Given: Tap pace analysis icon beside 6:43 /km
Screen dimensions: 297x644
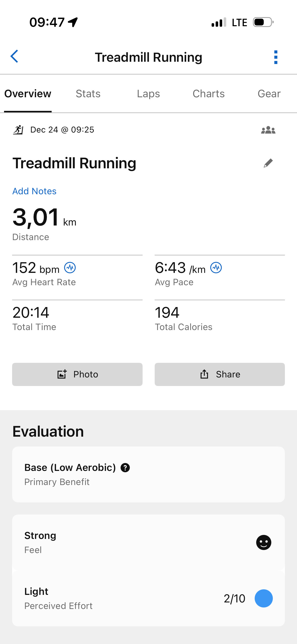Looking at the screenshot, I should [x=216, y=268].
